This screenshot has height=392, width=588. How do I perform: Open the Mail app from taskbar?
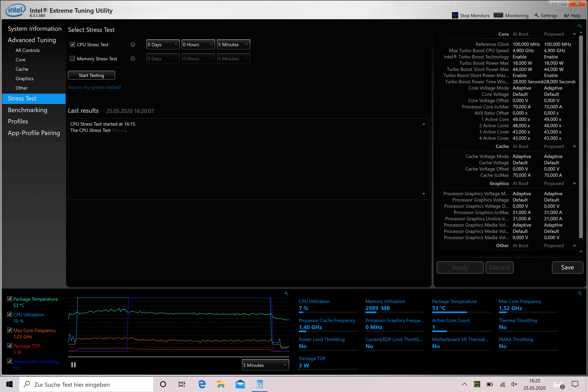tap(240, 384)
